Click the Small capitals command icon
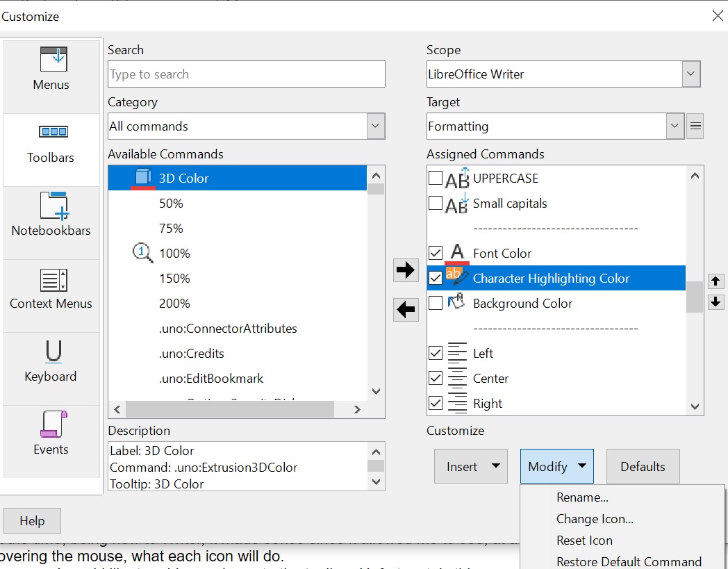 click(x=456, y=203)
